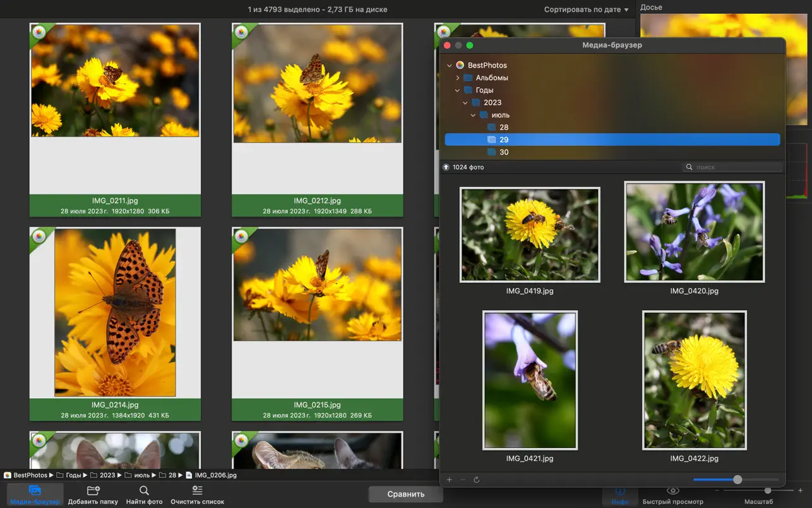
Task: Select IMG_0421.jpg thumbnail in Медиа-браузер
Action: pos(530,380)
